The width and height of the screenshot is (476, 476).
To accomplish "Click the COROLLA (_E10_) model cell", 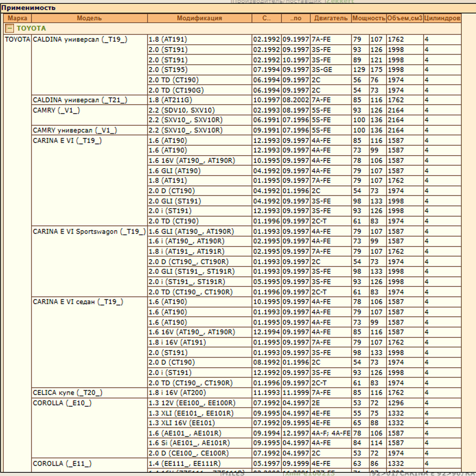I will click(x=62, y=403).
